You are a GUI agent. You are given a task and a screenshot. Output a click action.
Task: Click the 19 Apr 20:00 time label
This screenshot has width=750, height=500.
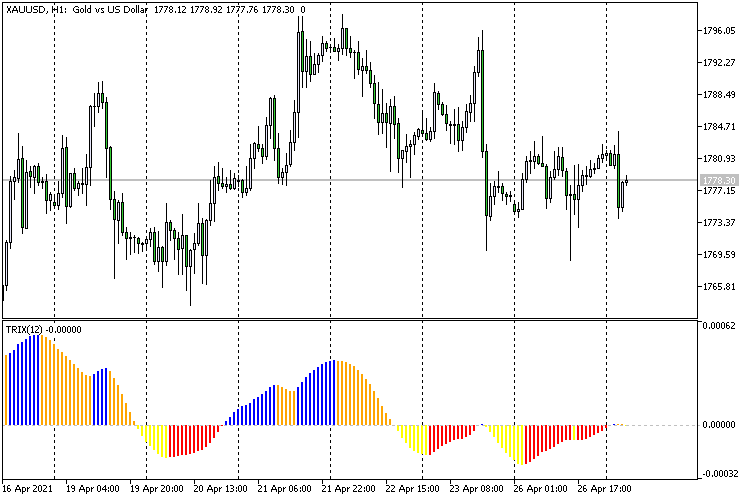pyautogui.click(x=156, y=489)
